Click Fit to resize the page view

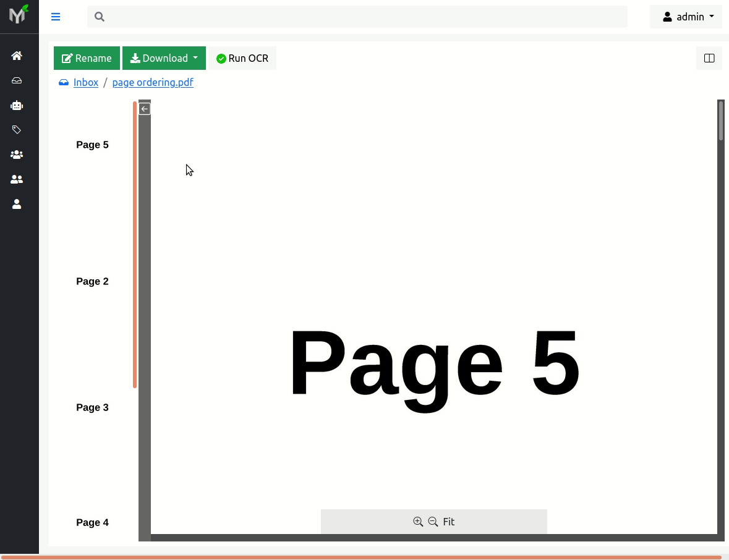pyautogui.click(x=448, y=522)
